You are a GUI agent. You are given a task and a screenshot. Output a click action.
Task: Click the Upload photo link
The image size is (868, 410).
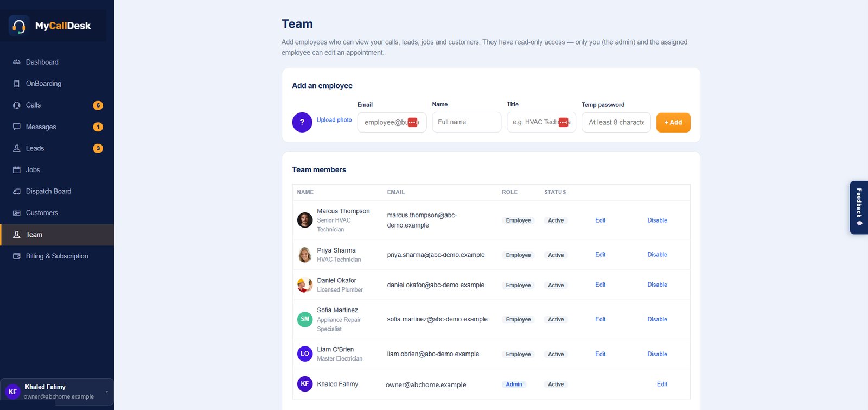[x=334, y=120]
